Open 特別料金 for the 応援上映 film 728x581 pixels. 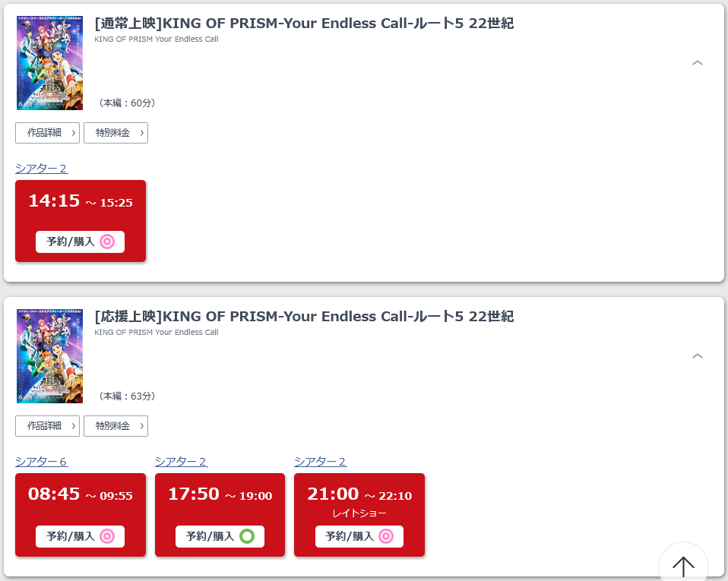[x=116, y=426]
